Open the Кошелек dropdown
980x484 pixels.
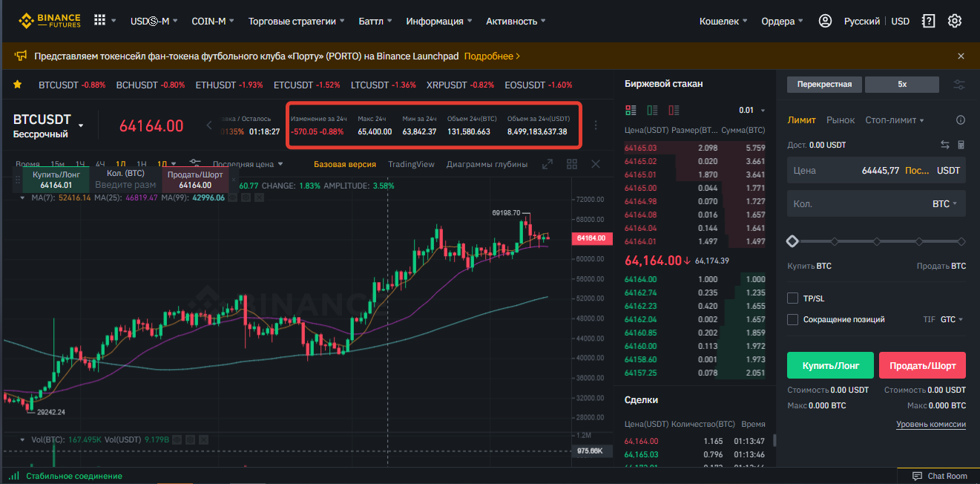pyautogui.click(x=723, y=21)
